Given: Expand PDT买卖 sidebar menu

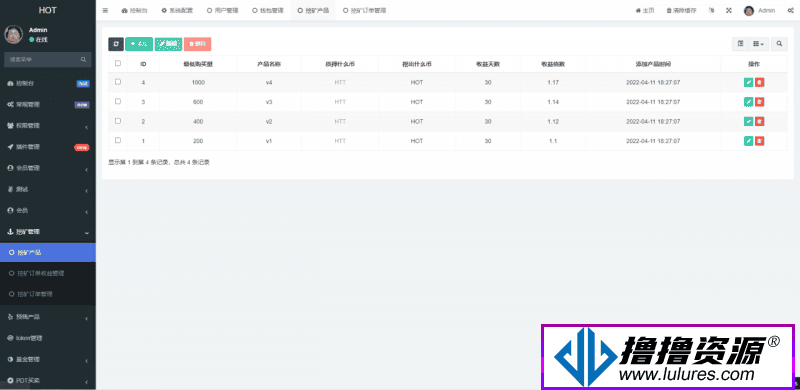Looking at the screenshot, I should click(x=48, y=380).
